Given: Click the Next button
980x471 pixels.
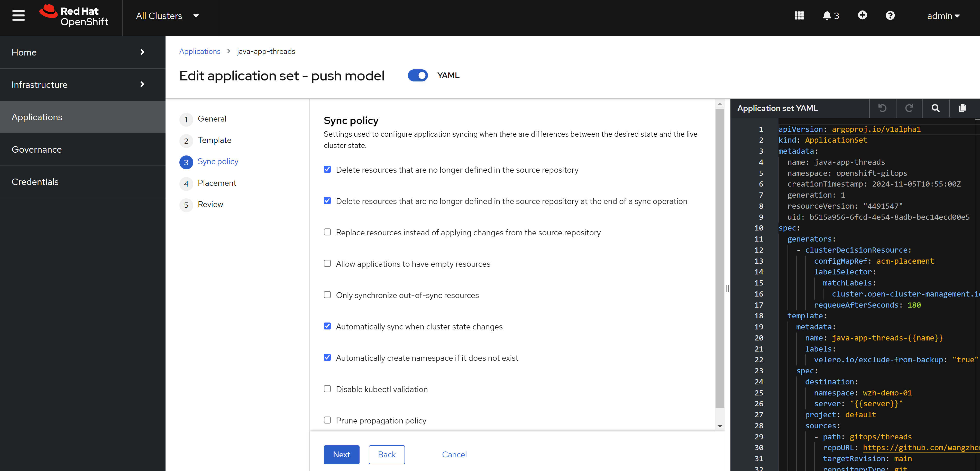Looking at the screenshot, I should coord(341,455).
